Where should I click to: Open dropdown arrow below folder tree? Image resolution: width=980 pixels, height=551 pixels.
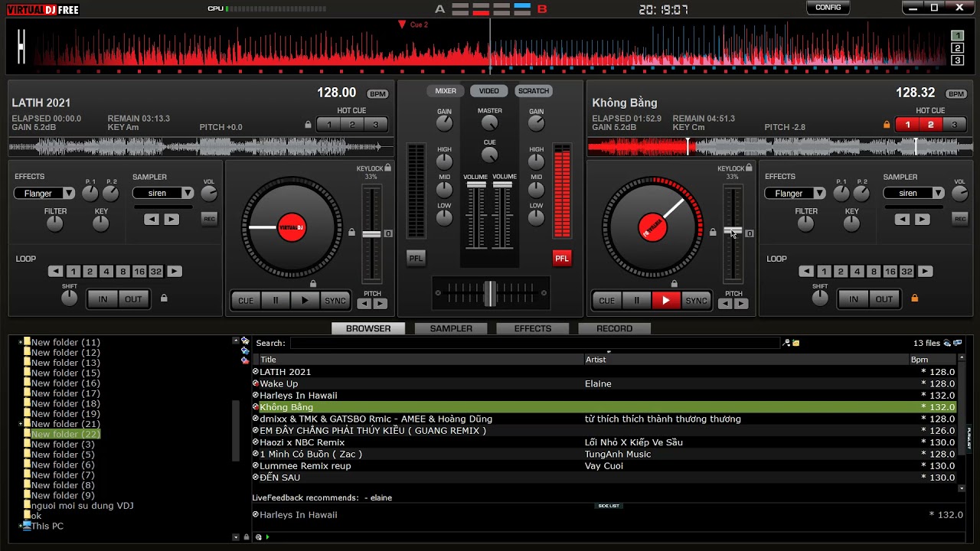(236, 537)
